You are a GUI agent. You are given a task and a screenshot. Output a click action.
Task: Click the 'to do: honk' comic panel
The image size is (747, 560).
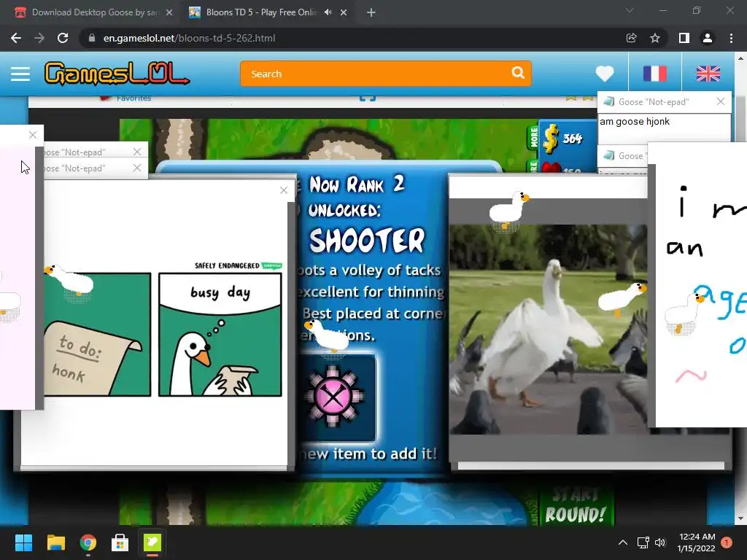click(x=97, y=334)
